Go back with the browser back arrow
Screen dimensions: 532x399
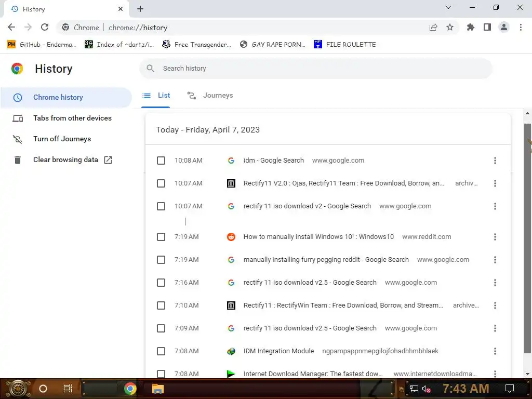tap(11, 27)
